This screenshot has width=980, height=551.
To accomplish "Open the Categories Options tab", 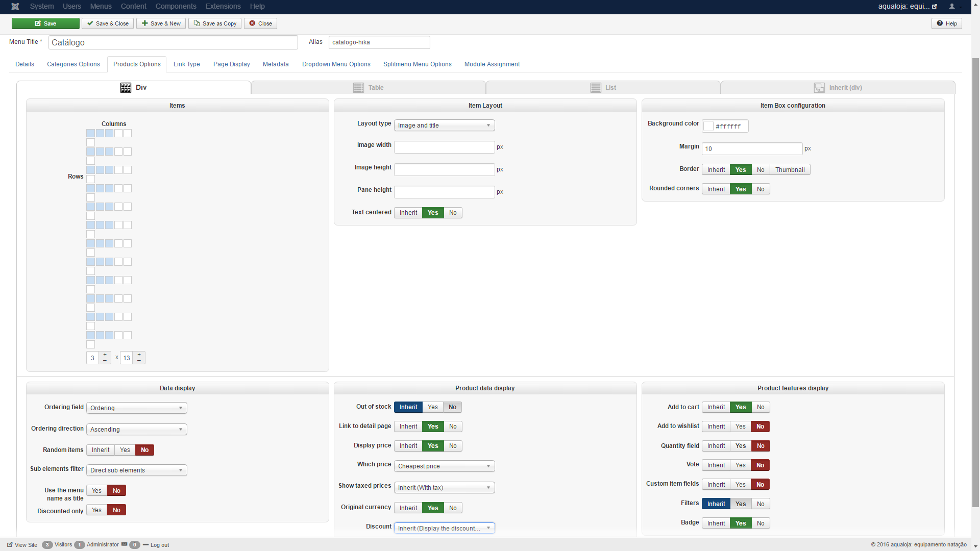I will click(73, 64).
